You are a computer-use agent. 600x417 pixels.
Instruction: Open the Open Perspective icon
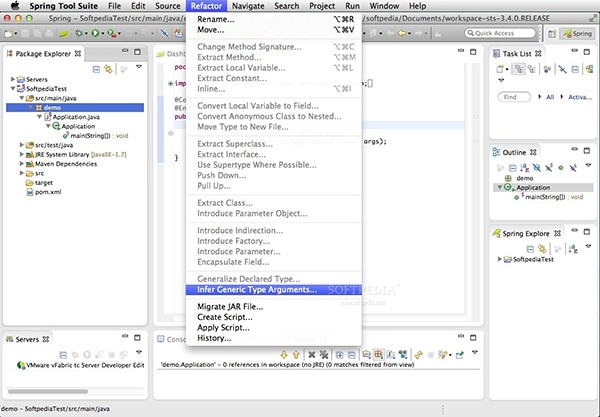point(552,34)
